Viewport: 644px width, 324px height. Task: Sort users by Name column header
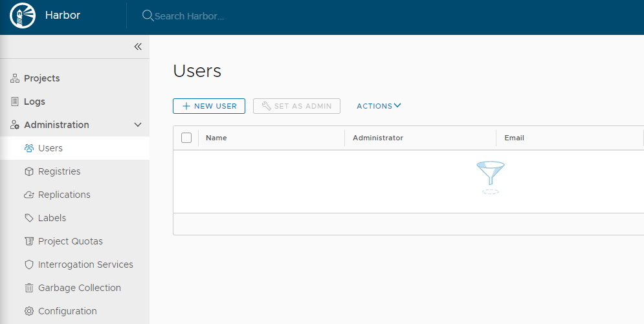pyautogui.click(x=216, y=138)
